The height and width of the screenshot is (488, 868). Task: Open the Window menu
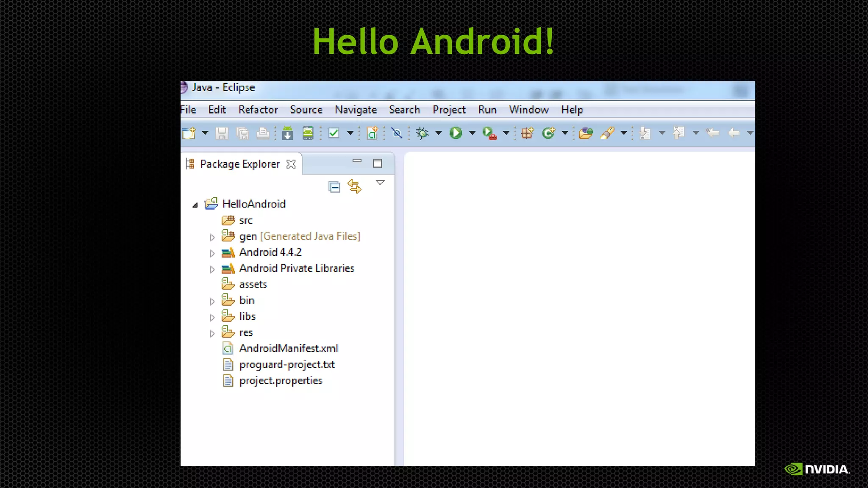pos(529,110)
